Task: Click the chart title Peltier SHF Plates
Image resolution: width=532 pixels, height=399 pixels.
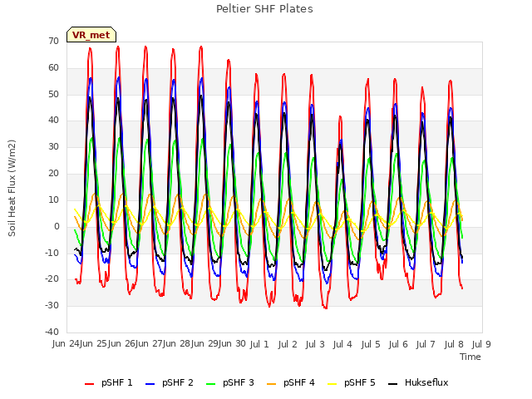Action: [264, 9]
